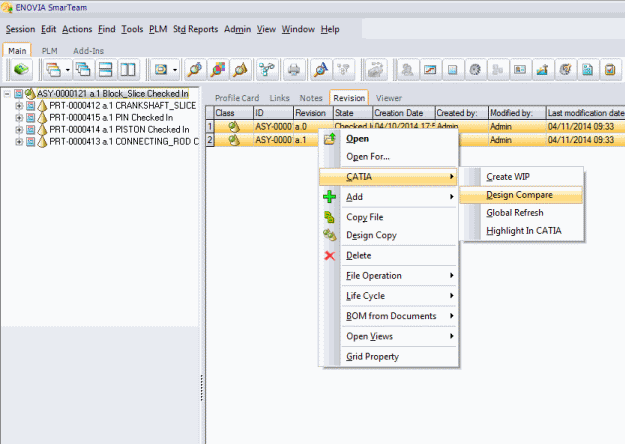Expand the PRT-0000413 CONNECTING_ROD node
This screenshot has height=444, width=625.
point(19,141)
